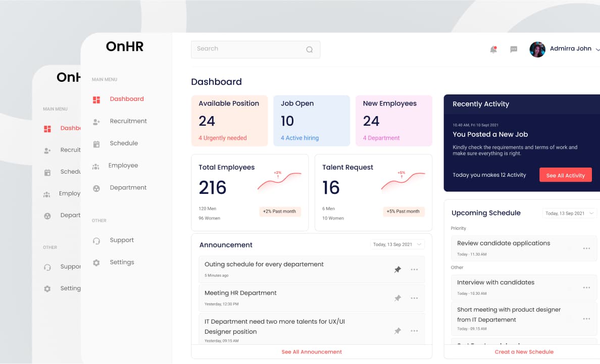Open the Admirra John account dropdown
This screenshot has height=364, width=600.
[597, 49]
